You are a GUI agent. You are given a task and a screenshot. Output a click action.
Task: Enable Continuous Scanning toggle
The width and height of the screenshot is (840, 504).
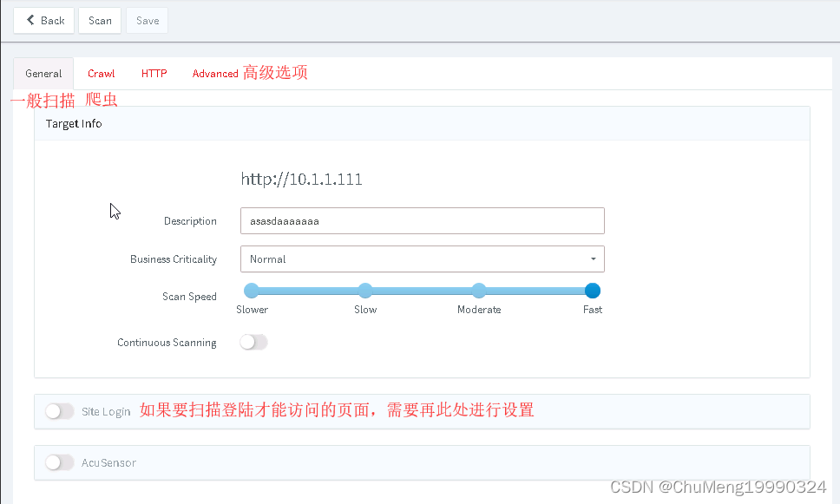tap(253, 342)
